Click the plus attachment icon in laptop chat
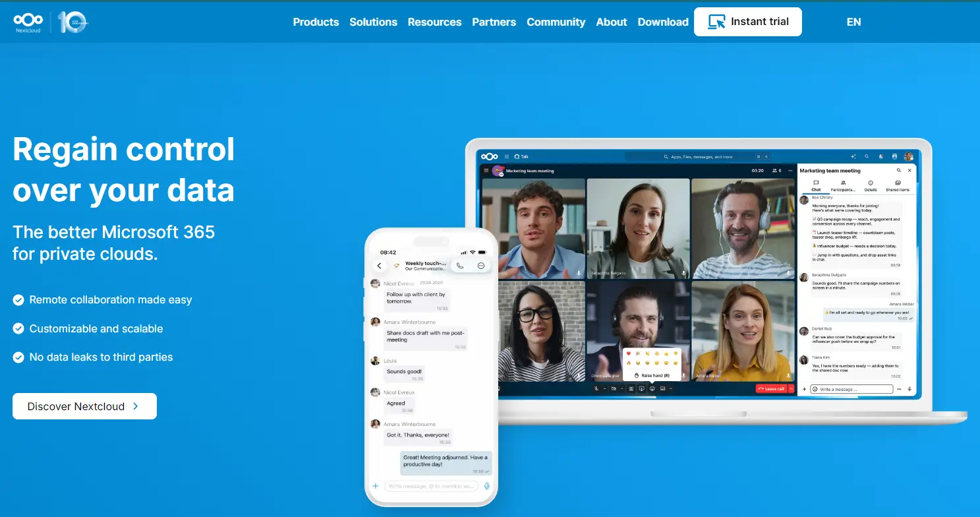980x517 pixels. [804, 389]
